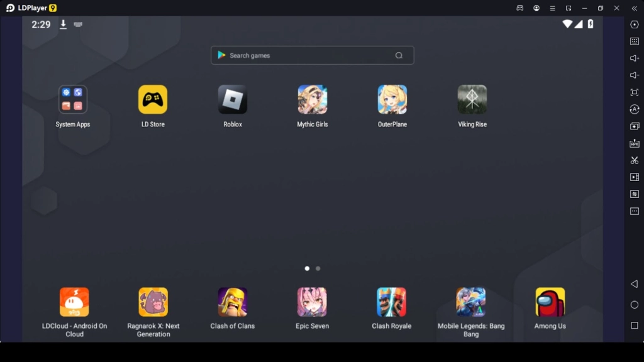
Task: Open the gamepad settings in title bar
Action: pos(520,8)
